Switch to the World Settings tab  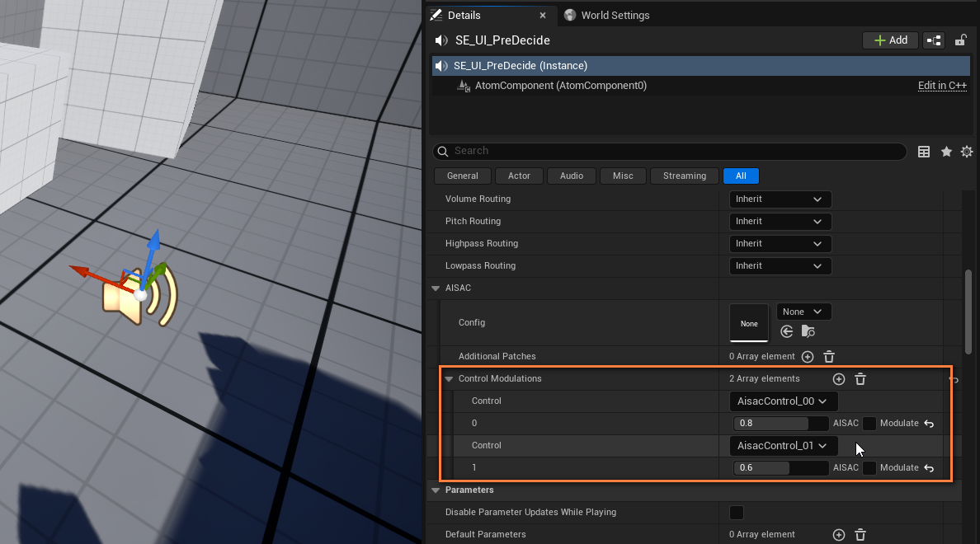606,15
